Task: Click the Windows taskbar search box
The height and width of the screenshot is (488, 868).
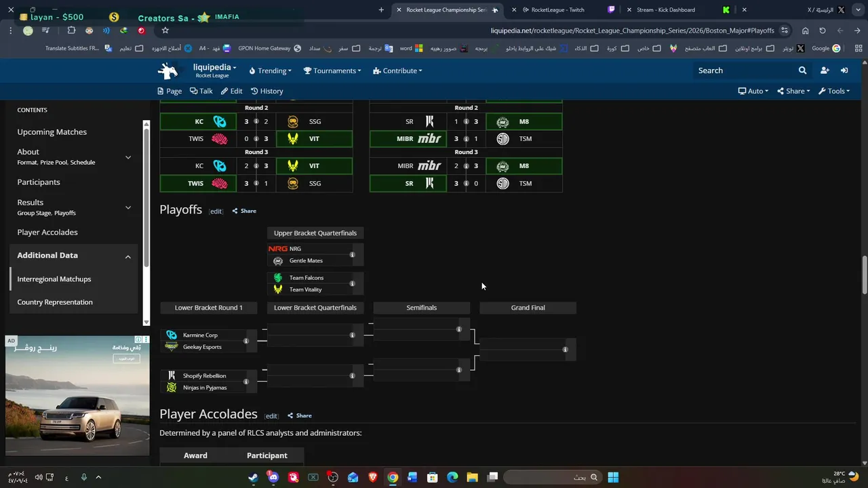Action: 551,477
